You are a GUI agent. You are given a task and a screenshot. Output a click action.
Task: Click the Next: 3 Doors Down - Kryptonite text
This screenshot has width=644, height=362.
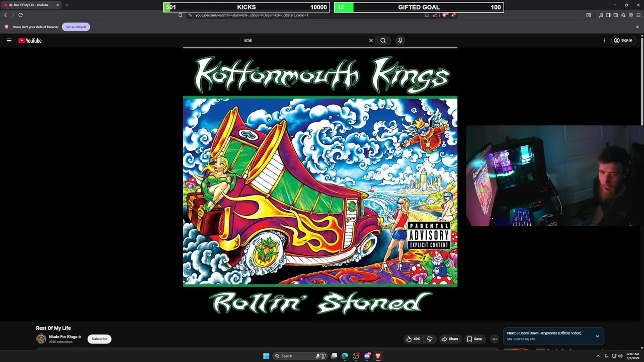point(544,333)
